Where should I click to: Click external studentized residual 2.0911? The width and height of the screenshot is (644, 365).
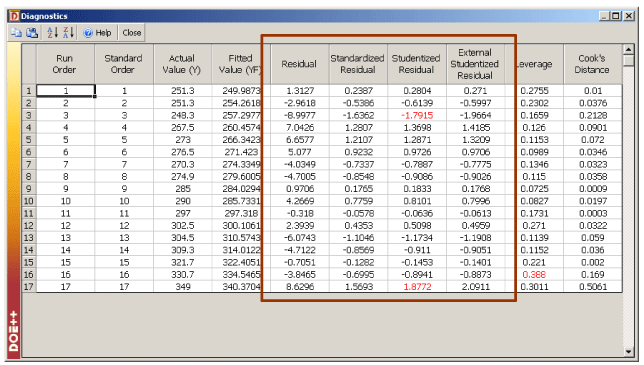click(x=476, y=287)
